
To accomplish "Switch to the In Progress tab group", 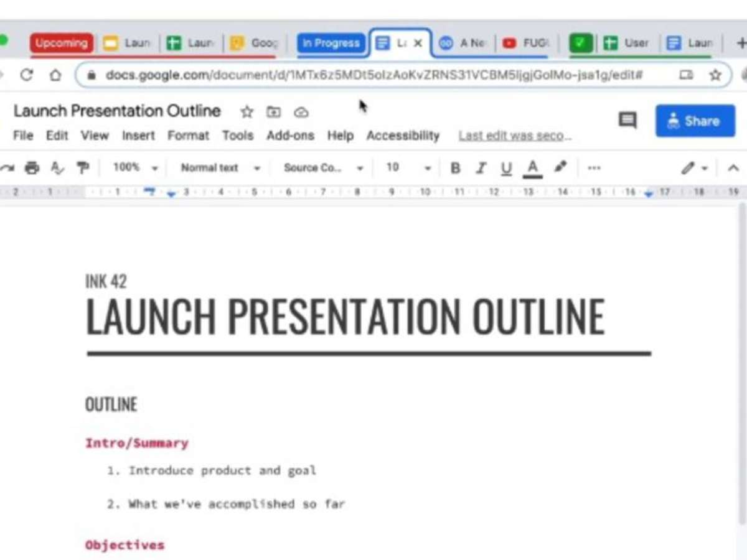I will [331, 43].
